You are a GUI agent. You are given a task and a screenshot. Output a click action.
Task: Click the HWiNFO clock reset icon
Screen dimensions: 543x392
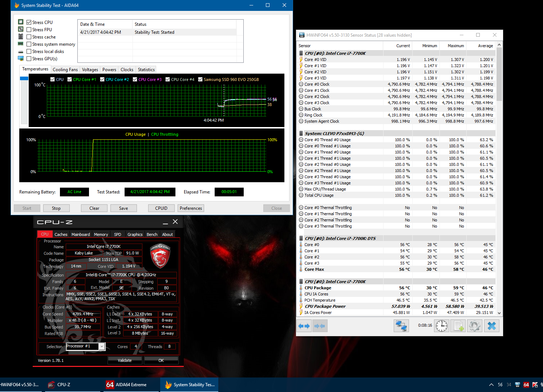coord(442,326)
